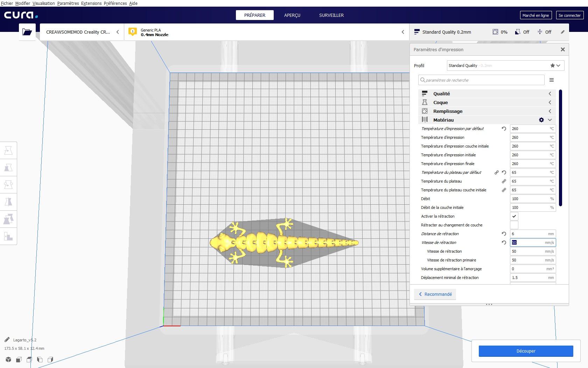This screenshot has width=588, height=368.
Task: Select the Move tool in left toolbar
Action: (8, 150)
